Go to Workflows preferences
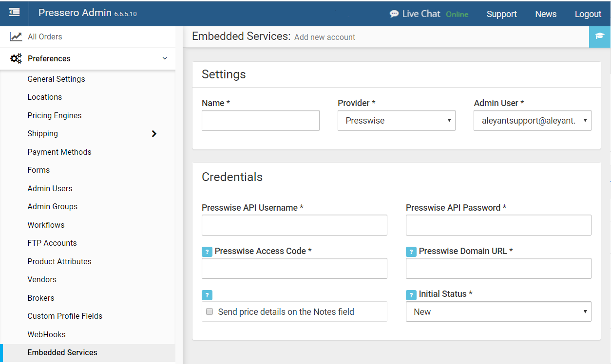 pyautogui.click(x=46, y=225)
